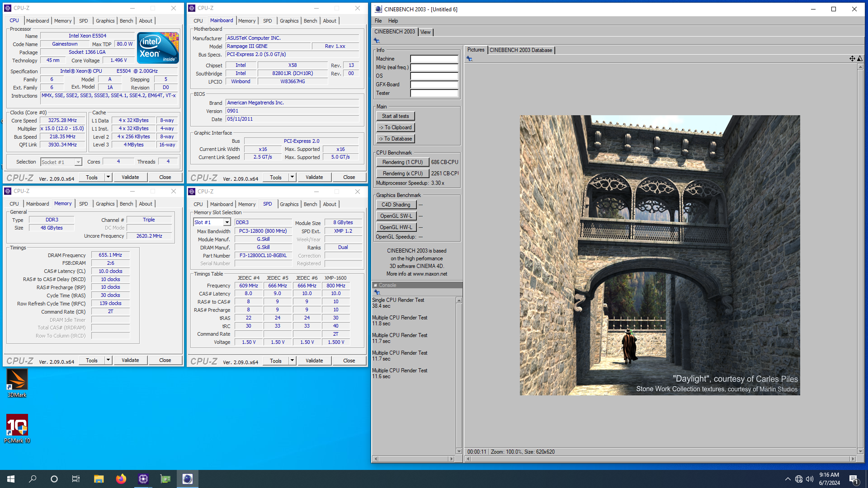
Task: Click the title icon of CPU-Z SPD-tab window
Action: pyautogui.click(x=192, y=192)
